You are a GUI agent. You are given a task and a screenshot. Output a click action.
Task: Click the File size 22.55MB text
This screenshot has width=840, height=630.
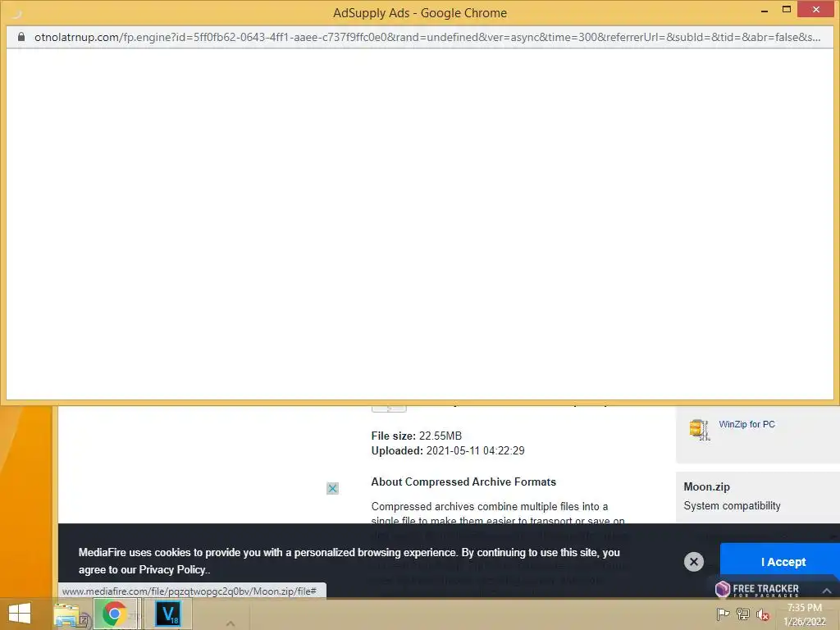click(416, 436)
